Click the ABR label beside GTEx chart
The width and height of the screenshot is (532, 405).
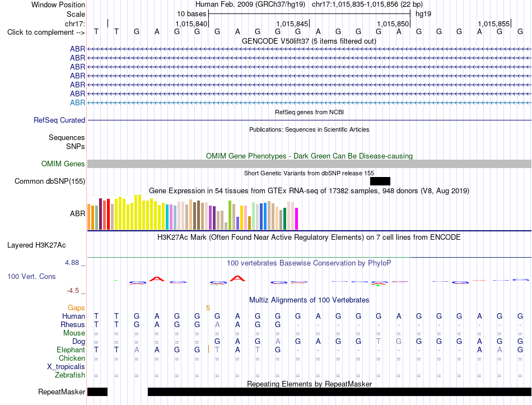[77, 213]
